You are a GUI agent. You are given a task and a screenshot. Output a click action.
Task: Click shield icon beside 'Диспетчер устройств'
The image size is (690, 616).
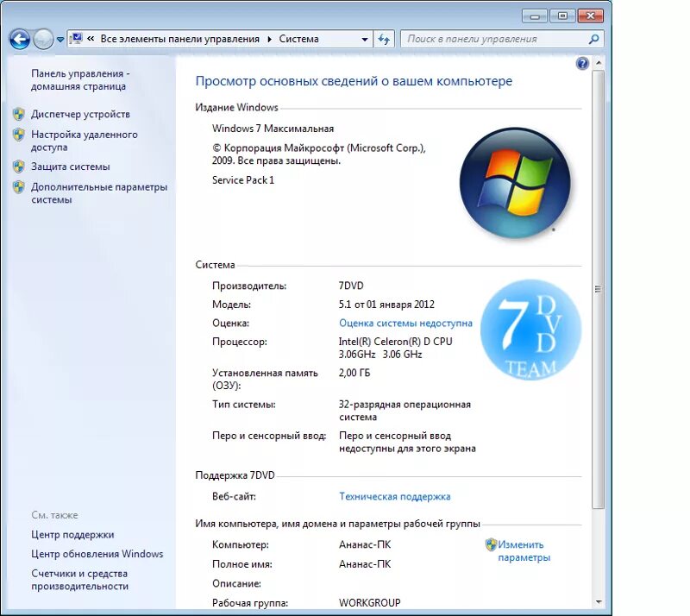18,114
